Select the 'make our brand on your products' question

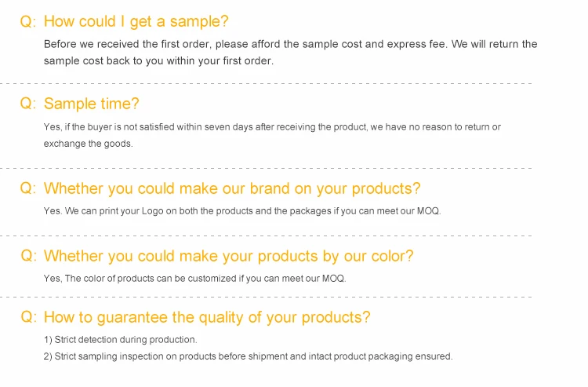pyautogui.click(x=232, y=188)
